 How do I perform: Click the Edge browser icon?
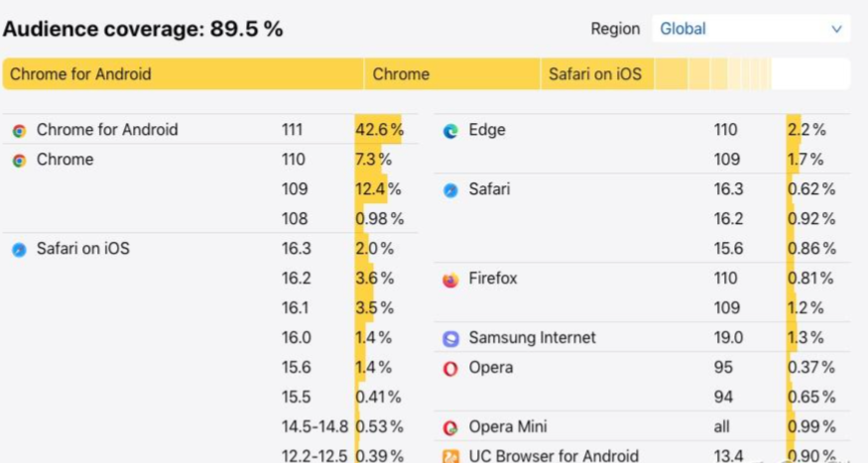pos(450,131)
